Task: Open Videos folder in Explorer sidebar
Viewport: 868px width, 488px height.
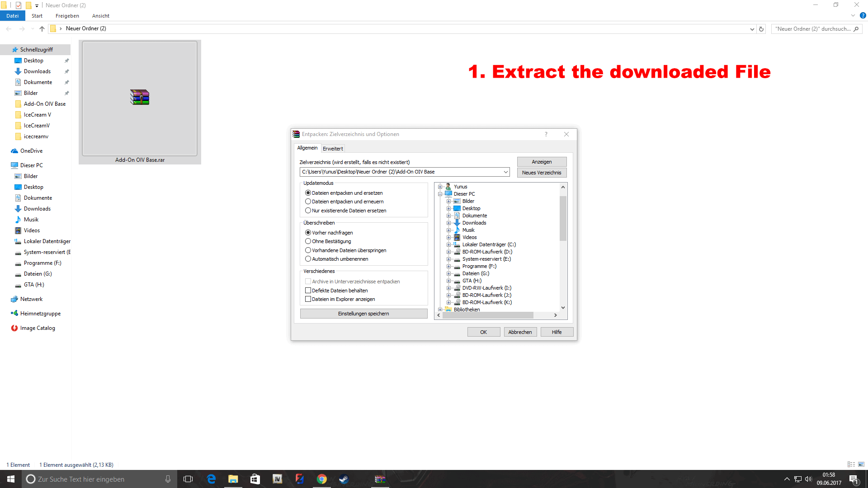Action: point(32,230)
